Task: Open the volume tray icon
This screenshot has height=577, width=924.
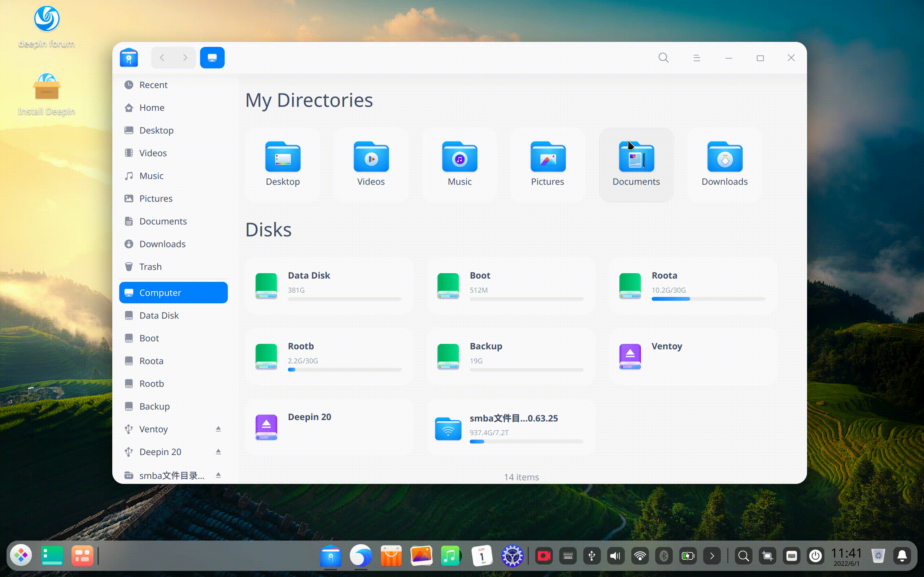Action: pos(615,556)
